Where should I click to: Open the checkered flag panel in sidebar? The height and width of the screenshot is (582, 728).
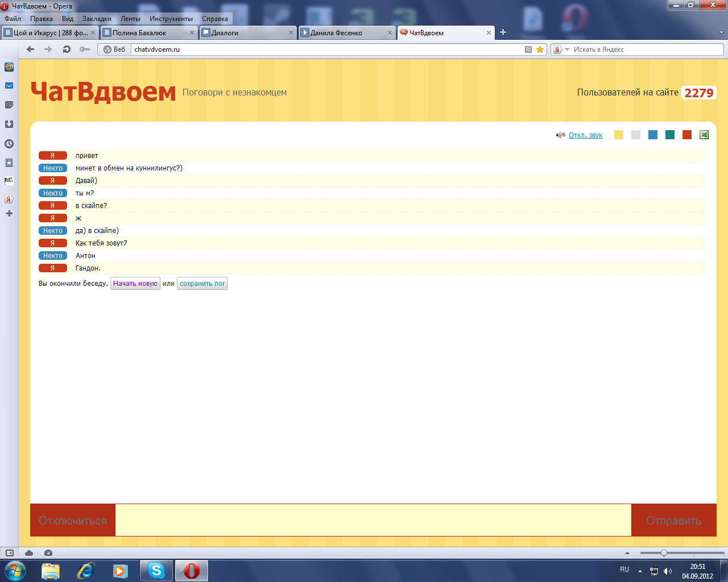[9, 181]
